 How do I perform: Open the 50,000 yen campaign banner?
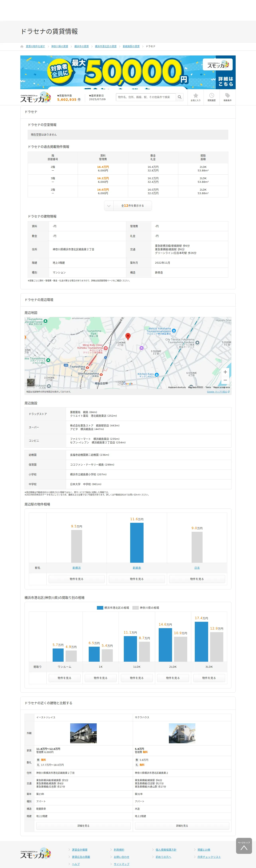[x=128, y=72]
